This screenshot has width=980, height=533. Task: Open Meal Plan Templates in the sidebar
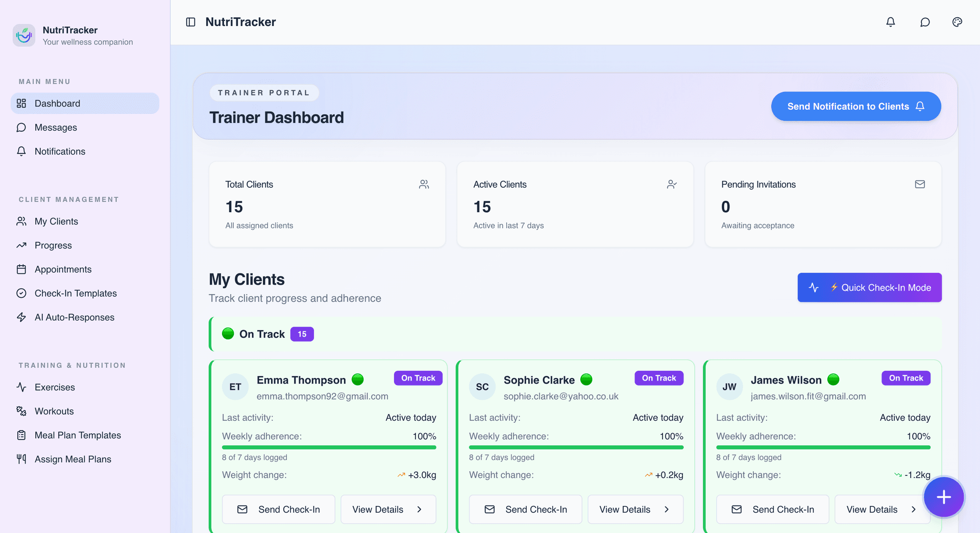[77, 435]
